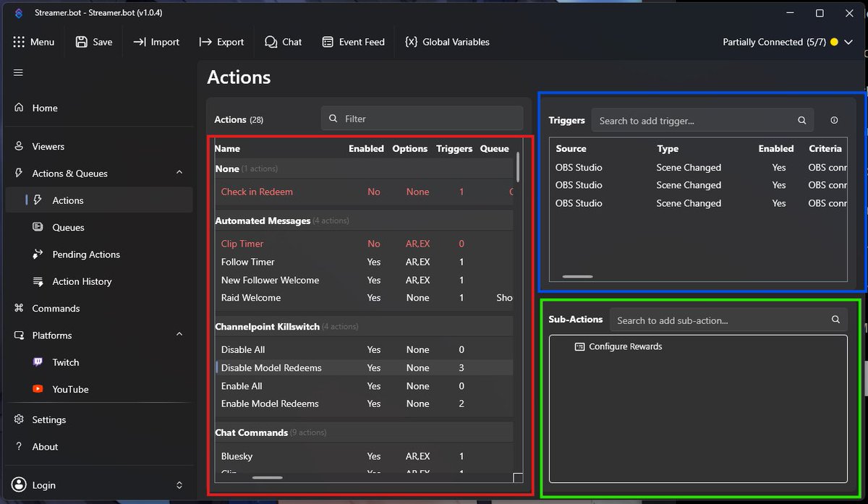Click the sub-action search magnifier icon
Viewport: 868px width, 504px height.
point(835,320)
